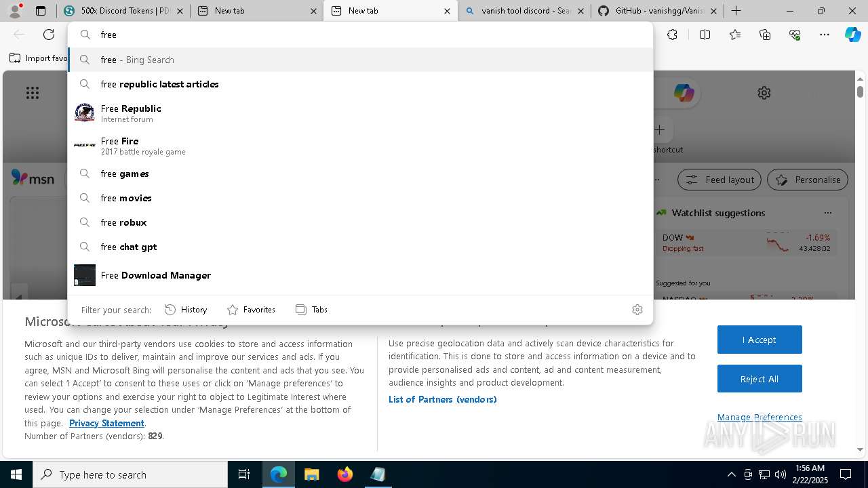Filter search by Tabs
The image size is (868, 488).
tap(311, 310)
